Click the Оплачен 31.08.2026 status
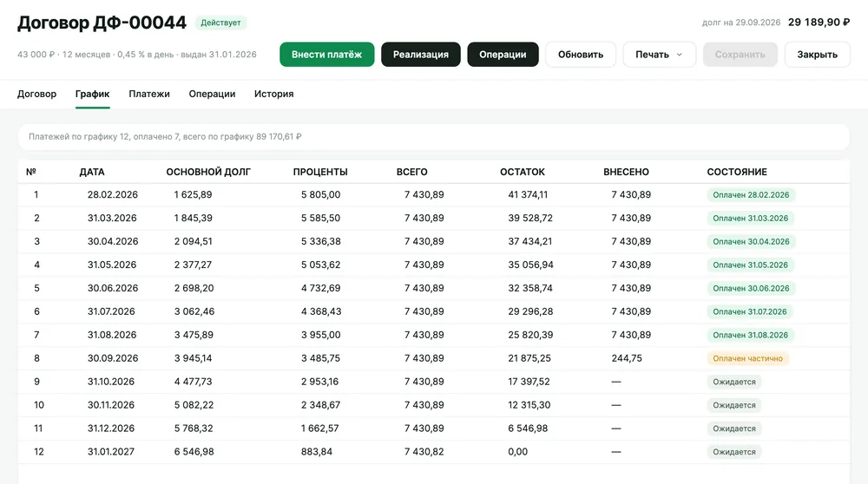The width and height of the screenshot is (868, 484). [750, 335]
